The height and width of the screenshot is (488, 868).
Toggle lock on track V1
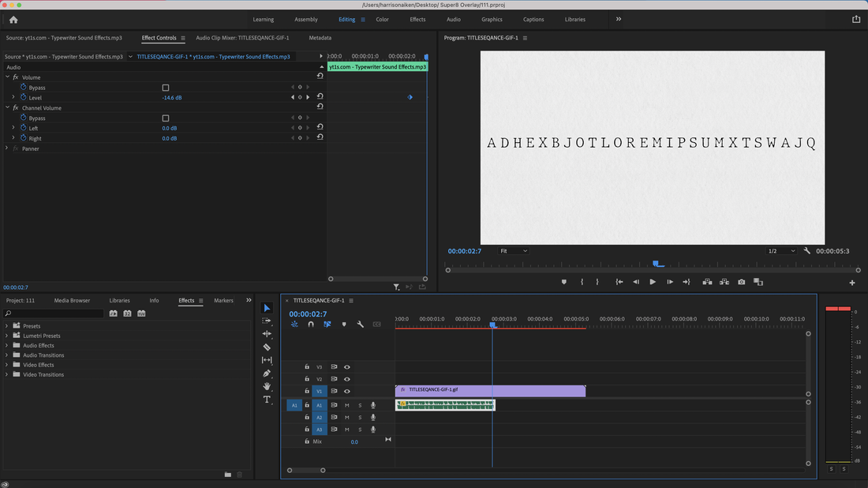pyautogui.click(x=307, y=391)
